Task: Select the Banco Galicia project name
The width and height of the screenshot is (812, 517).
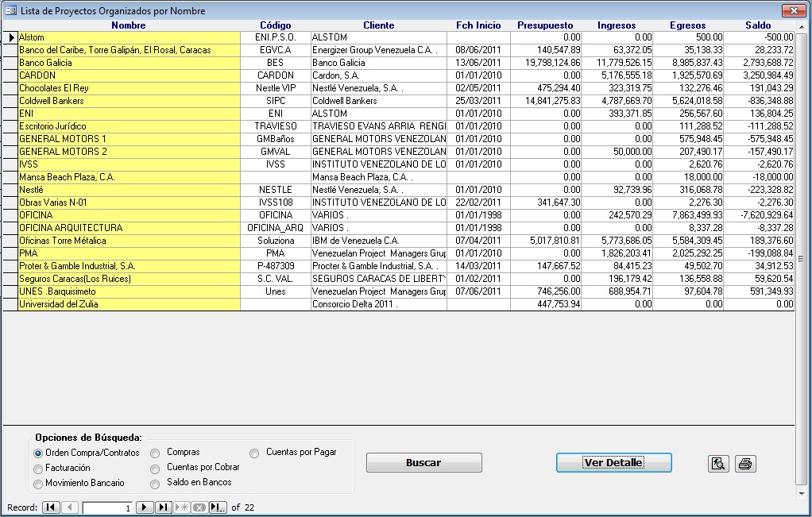Action: point(129,63)
